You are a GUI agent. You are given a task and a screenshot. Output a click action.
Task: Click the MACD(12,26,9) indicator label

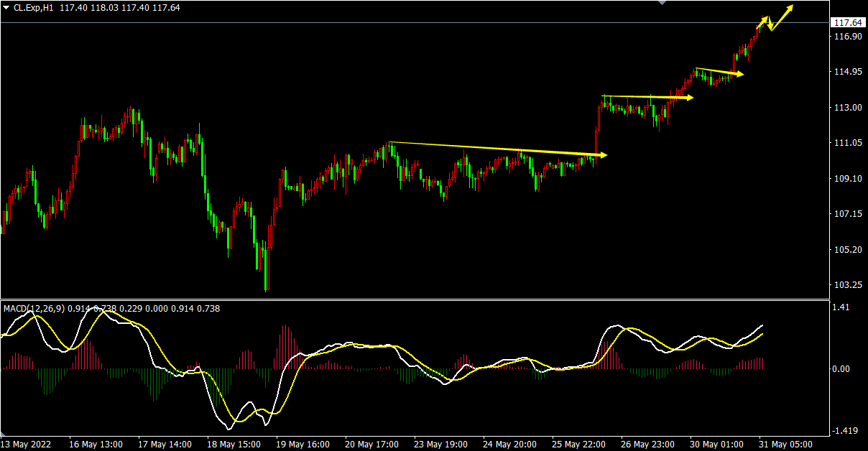pyautogui.click(x=34, y=309)
